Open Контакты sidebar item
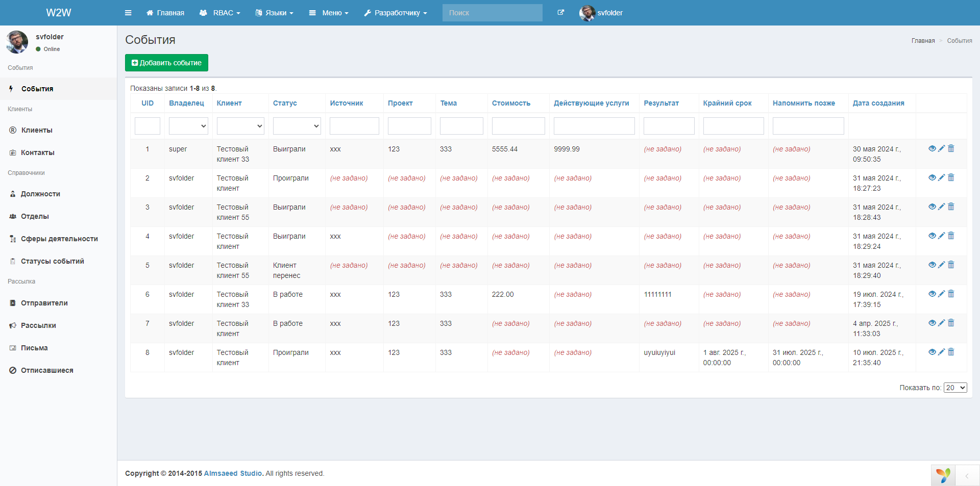Image resolution: width=980 pixels, height=486 pixels. [58, 152]
